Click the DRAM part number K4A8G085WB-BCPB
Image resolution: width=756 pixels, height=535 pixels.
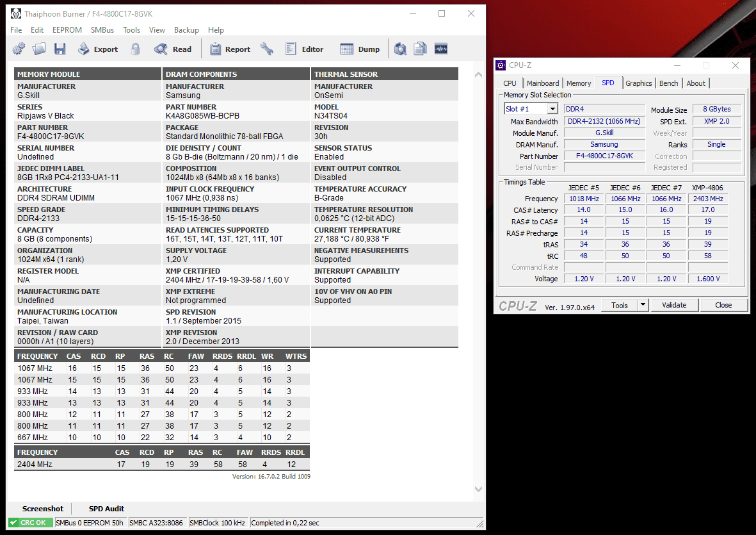202,116
